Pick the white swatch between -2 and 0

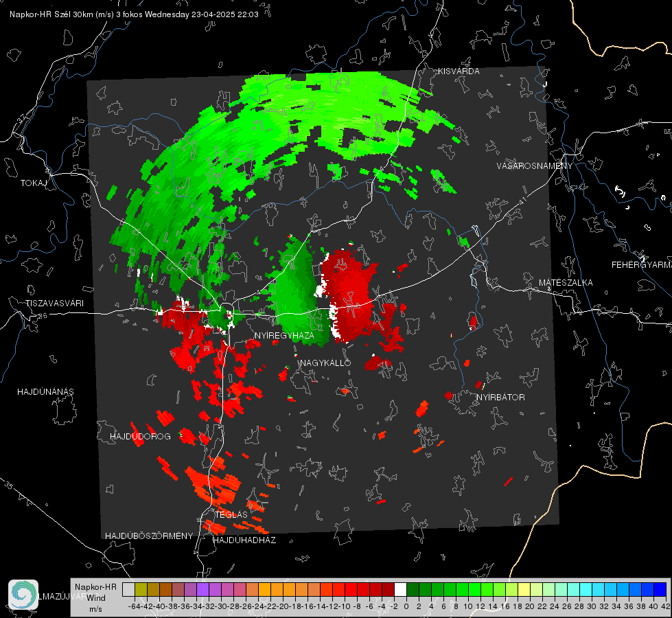pos(400,590)
